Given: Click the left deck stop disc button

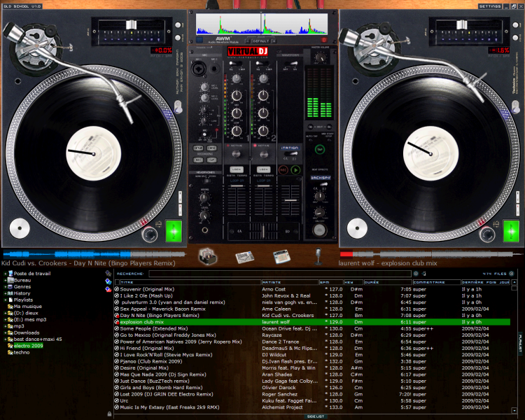Looking at the screenshot, I should 20,228.
